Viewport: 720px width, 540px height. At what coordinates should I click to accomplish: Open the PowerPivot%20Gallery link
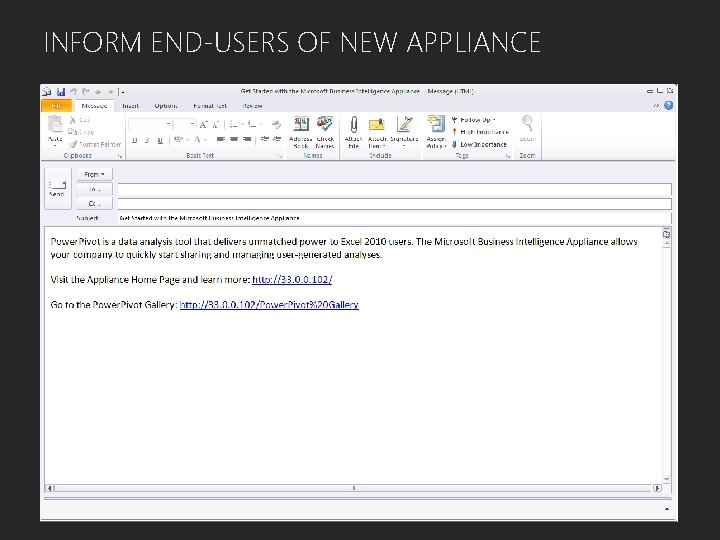coord(269,305)
